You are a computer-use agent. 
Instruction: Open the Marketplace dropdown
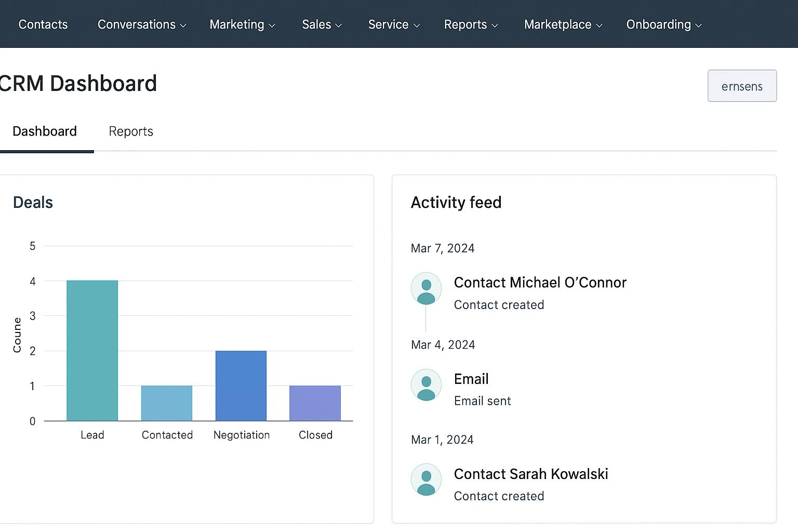click(563, 24)
